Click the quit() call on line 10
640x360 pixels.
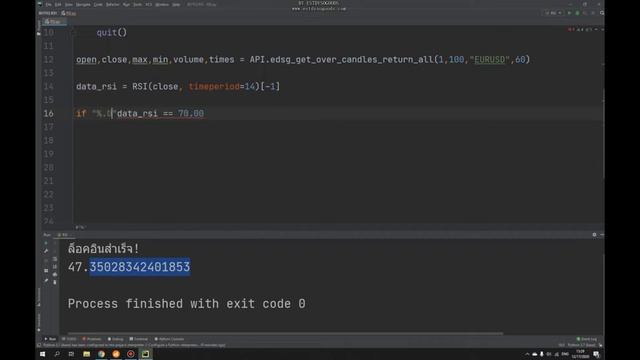111,32
